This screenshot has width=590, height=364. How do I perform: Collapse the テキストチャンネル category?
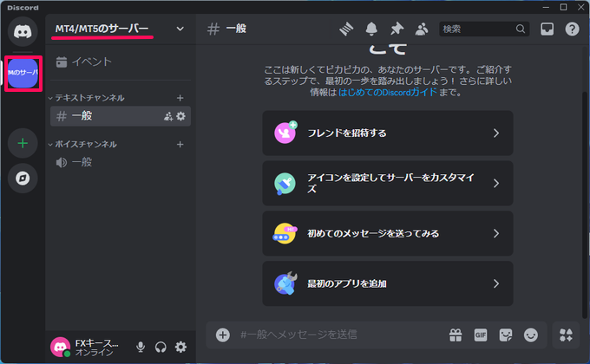(89, 98)
